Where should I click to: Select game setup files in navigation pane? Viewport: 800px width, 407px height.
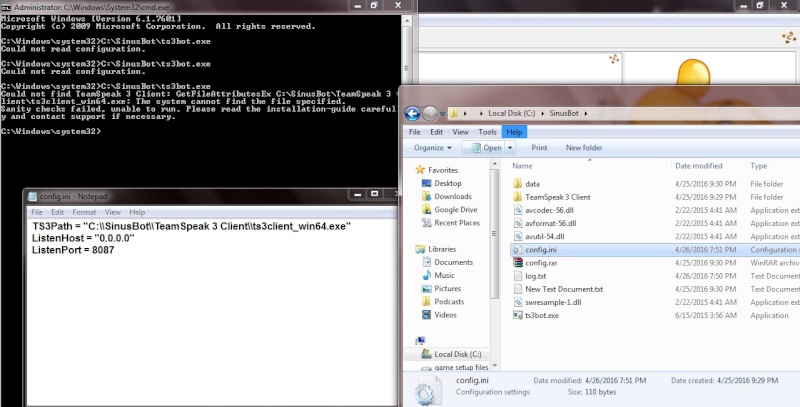461,367
